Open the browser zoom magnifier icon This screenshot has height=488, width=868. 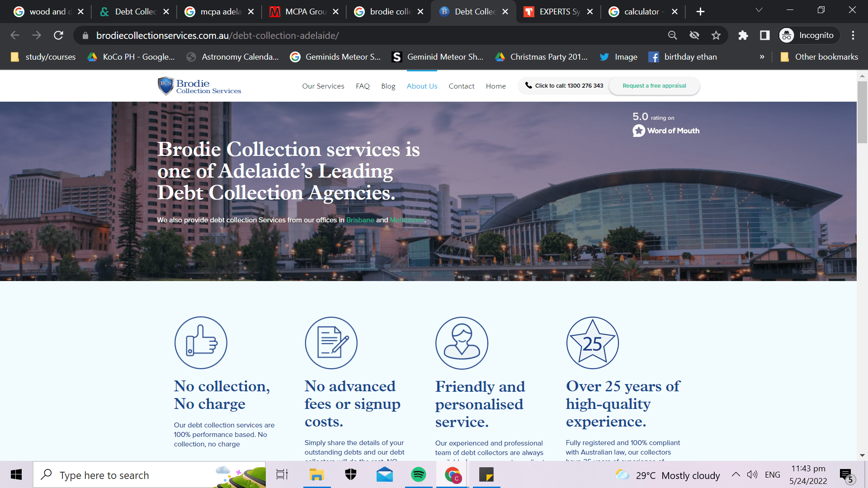673,35
